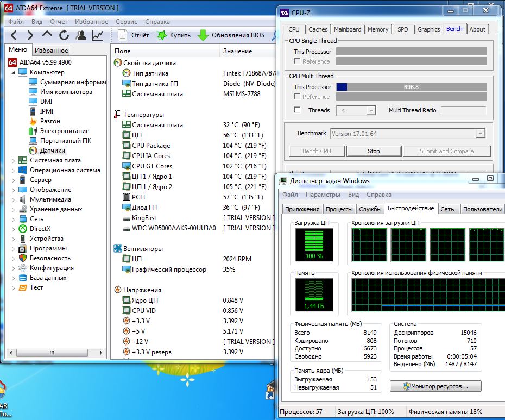Tick the Reference checkbox under CPU Single Thread
Image resolution: width=505 pixels, height=420 pixels.
pyautogui.click(x=297, y=61)
